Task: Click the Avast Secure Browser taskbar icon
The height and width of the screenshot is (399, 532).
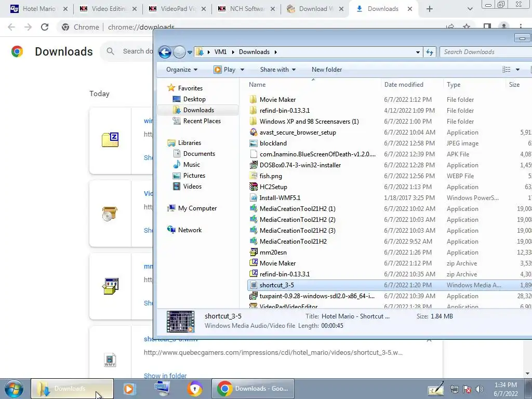Action: (195, 389)
